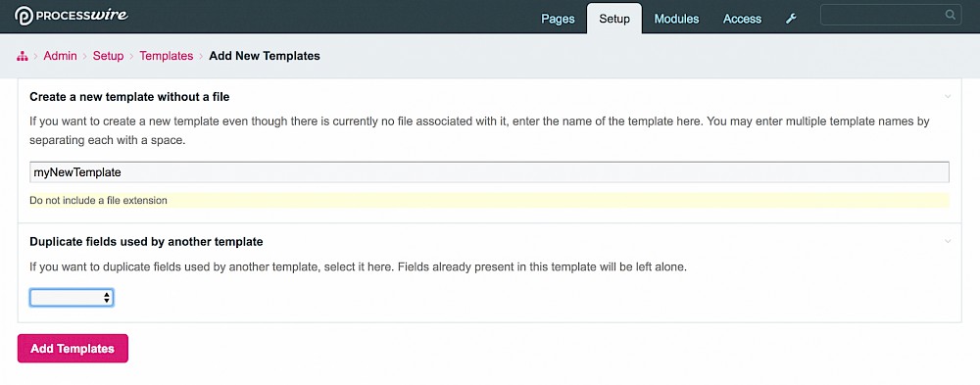Screen dimensions: 980x385
Task: Open the duplicate fields template dropdown
Action: coord(72,298)
